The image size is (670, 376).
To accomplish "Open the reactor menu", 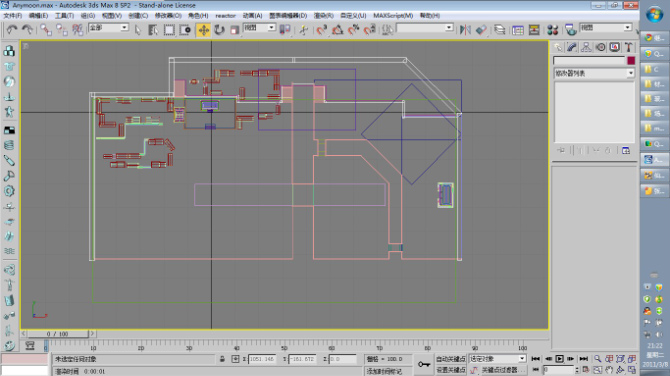I will coord(225,15).
